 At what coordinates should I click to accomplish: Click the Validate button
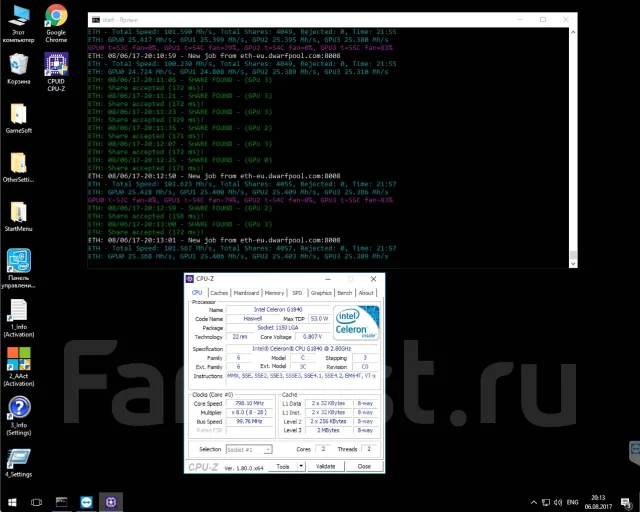click(x=326, y=466)
